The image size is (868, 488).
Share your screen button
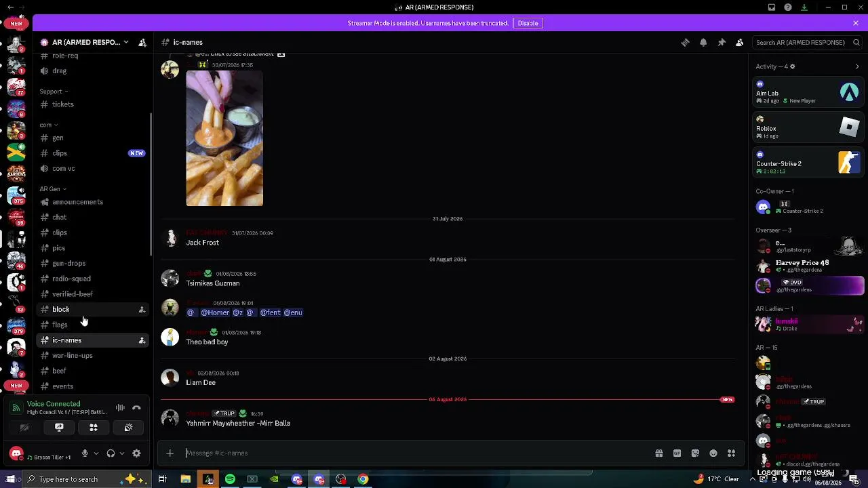[59, 428]
